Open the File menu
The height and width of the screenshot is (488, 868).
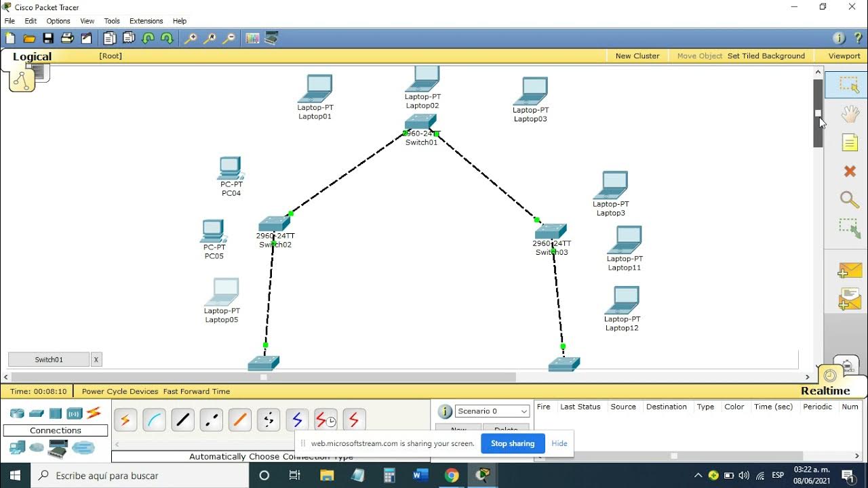[9, 21]
